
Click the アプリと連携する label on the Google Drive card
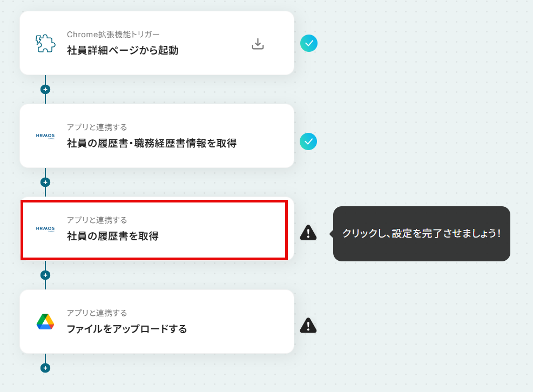pyautogui.click(x=97, y=313)
